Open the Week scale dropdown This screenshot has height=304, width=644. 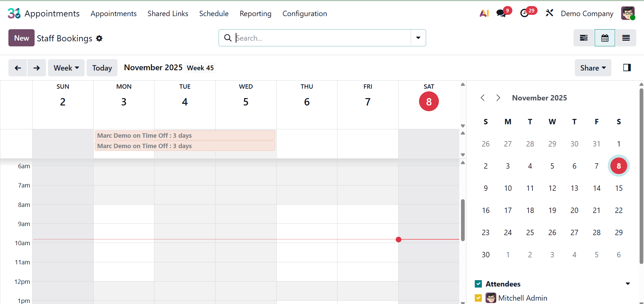[66, 68]
